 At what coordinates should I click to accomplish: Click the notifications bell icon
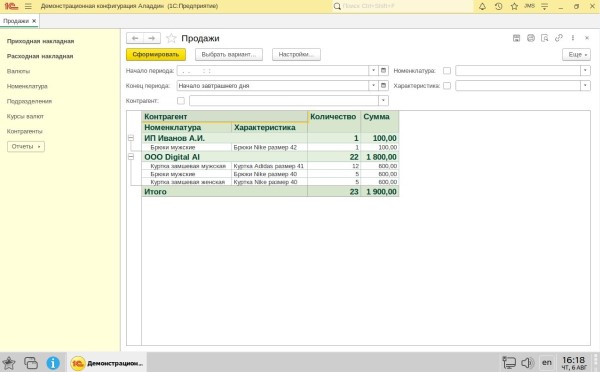482,7
